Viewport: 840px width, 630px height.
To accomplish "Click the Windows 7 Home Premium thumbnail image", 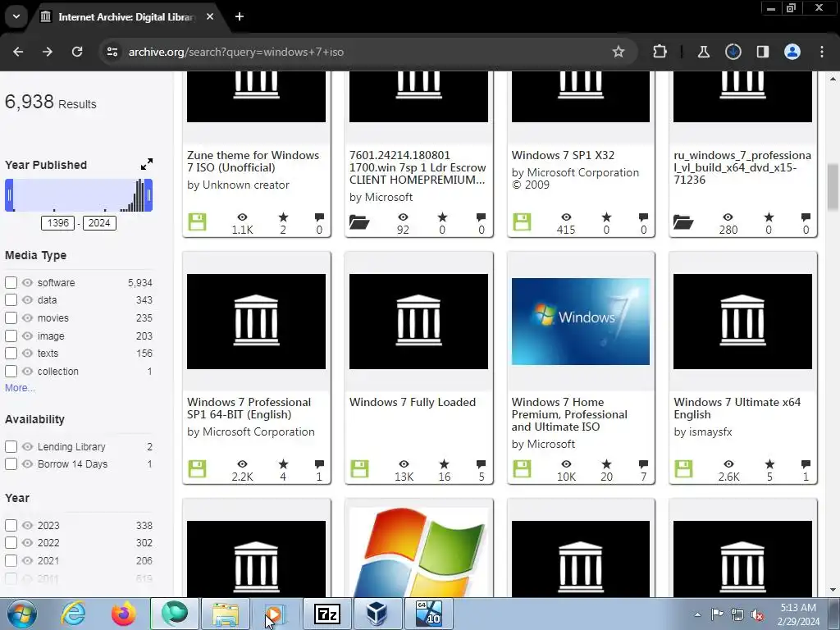I will (581, 322).
